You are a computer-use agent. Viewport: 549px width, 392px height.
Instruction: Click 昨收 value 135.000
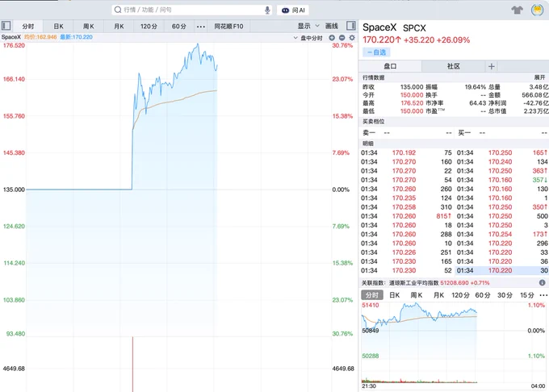point(412,87)
